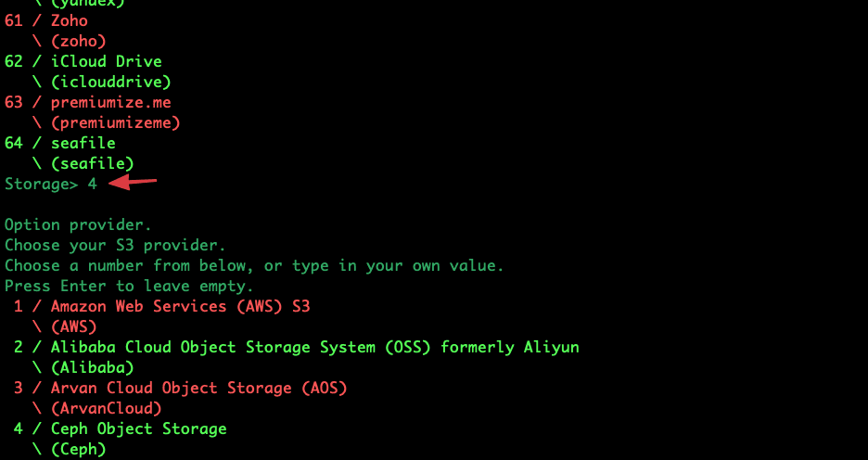This screenshot has height=460, width=868.
Task: Select the premiumize.me option line
Action: [x=110, y=102]
